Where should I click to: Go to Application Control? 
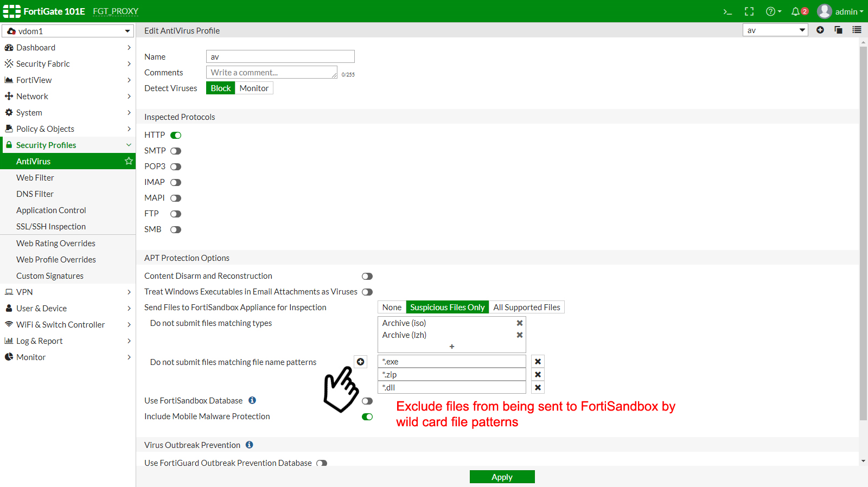pyautogui.click(x=68, y=210)
